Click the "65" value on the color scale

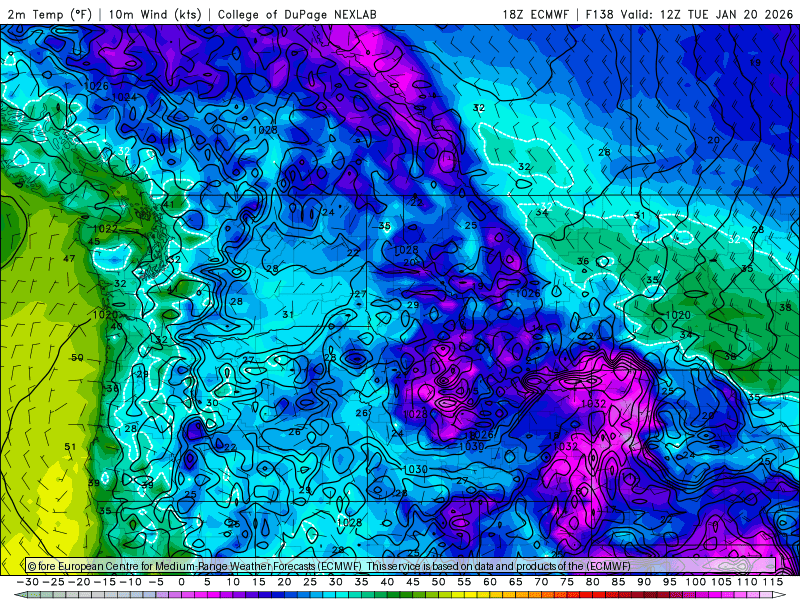point(515,582)
